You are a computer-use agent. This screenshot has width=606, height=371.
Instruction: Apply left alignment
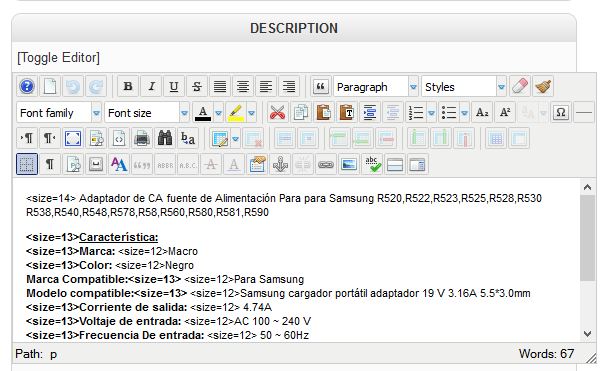tap(266, 86)
